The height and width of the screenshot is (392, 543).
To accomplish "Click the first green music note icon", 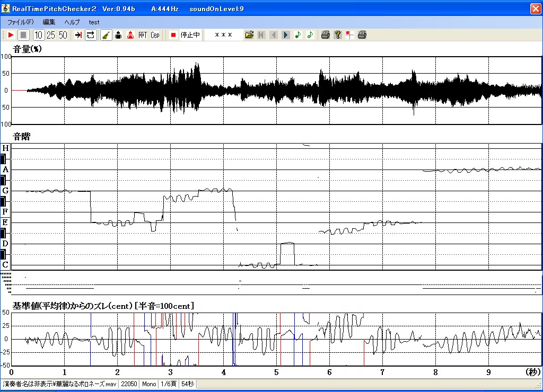I will click(x=298, y=35).
